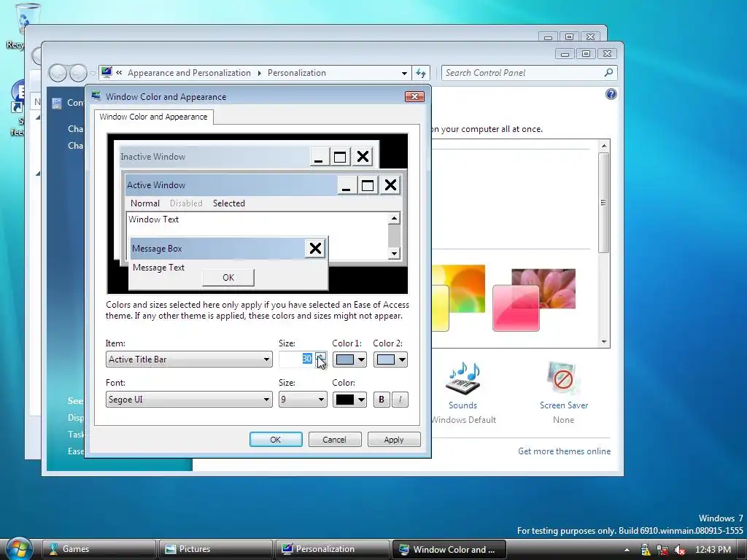747x560 pixels.
Task: Click the preview OK button in Message Box
Action: pos(228,278)
